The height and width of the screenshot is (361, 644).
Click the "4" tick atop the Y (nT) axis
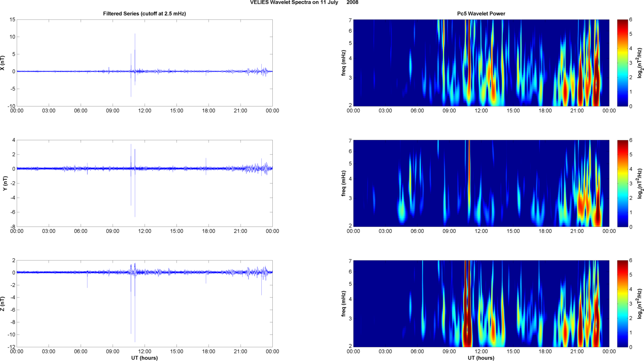(14, 140)
